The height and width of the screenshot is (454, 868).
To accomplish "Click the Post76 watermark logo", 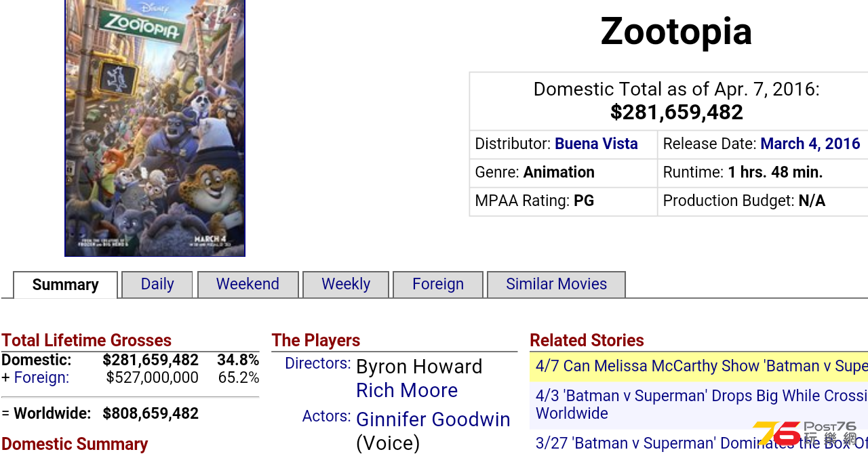I will 806,434.
